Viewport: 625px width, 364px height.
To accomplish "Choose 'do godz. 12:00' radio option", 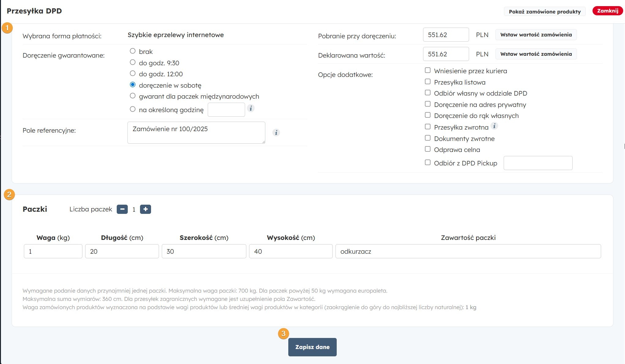I will point(133,74).
